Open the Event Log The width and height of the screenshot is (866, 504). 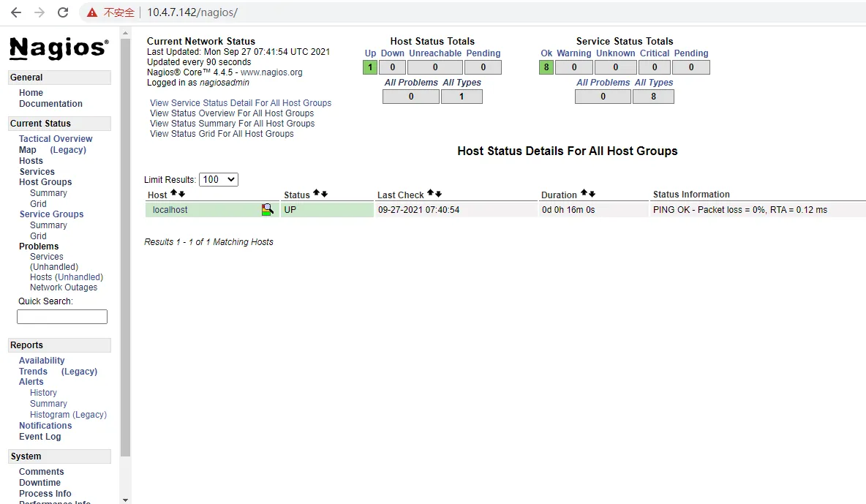coord(39,437)
